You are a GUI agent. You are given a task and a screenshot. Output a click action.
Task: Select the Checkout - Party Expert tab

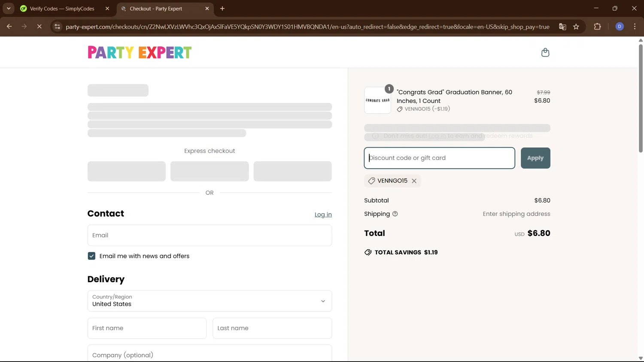pos(156,9)
